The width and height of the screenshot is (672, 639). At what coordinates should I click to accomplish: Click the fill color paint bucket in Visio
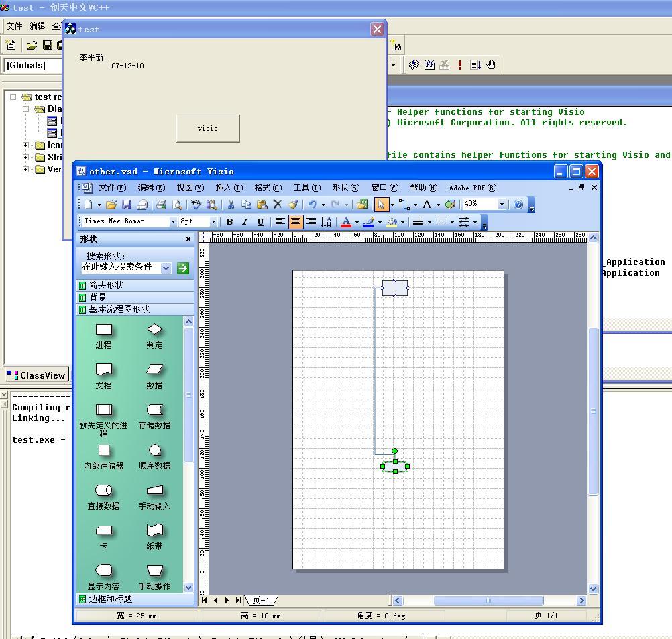(392, 222)
